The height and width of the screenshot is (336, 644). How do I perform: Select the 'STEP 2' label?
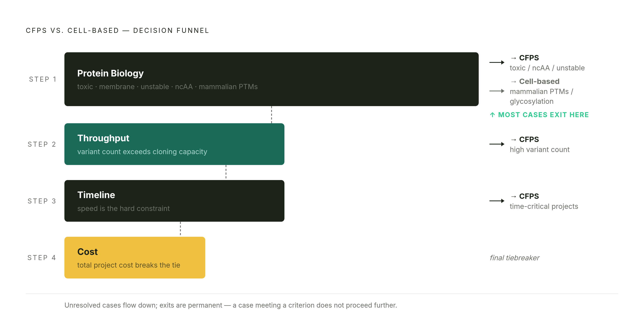tap(42, 144)
